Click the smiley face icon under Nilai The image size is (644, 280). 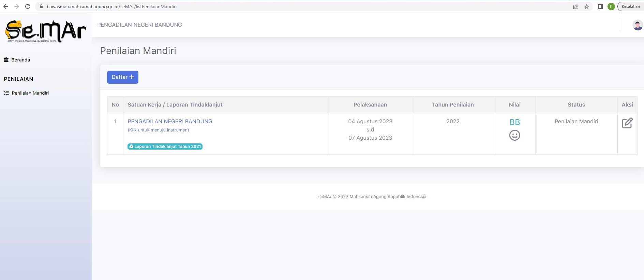(514, 135)
